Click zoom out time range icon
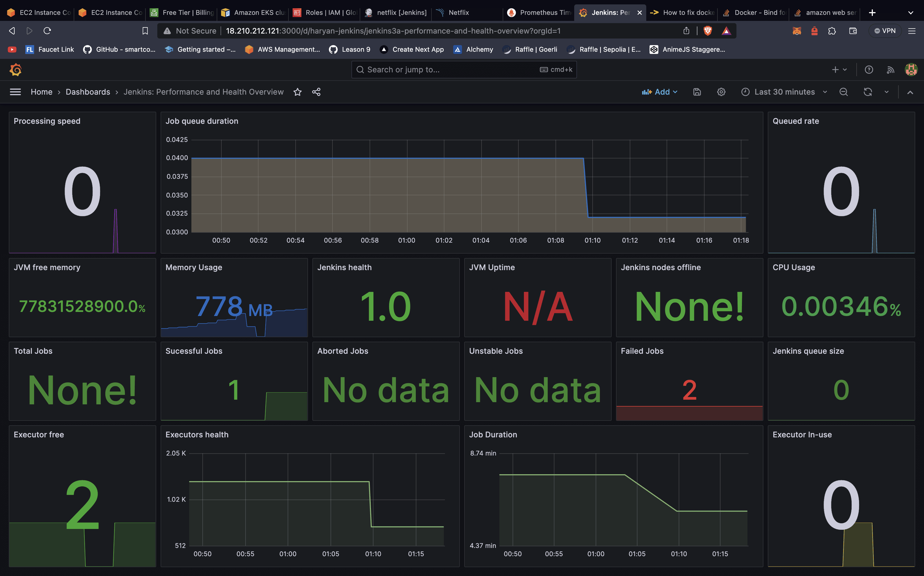The image size is (924, 576). pos(843,92)
